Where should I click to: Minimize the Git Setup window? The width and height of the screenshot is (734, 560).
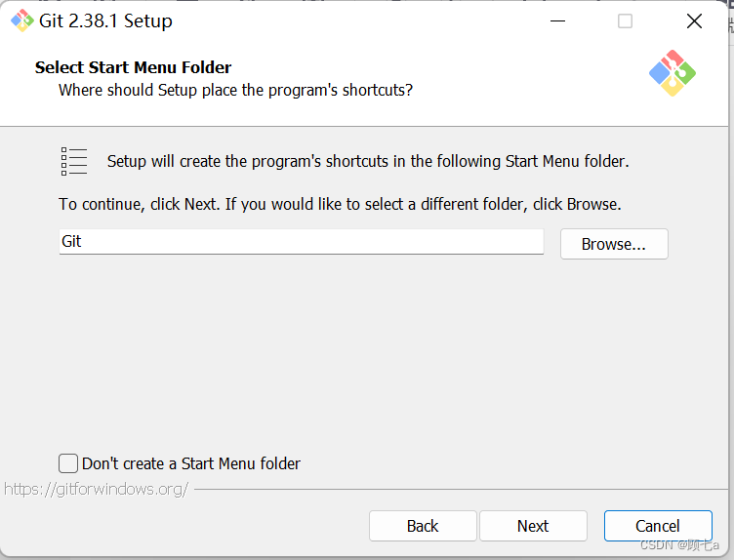click(x=557, y=21)
